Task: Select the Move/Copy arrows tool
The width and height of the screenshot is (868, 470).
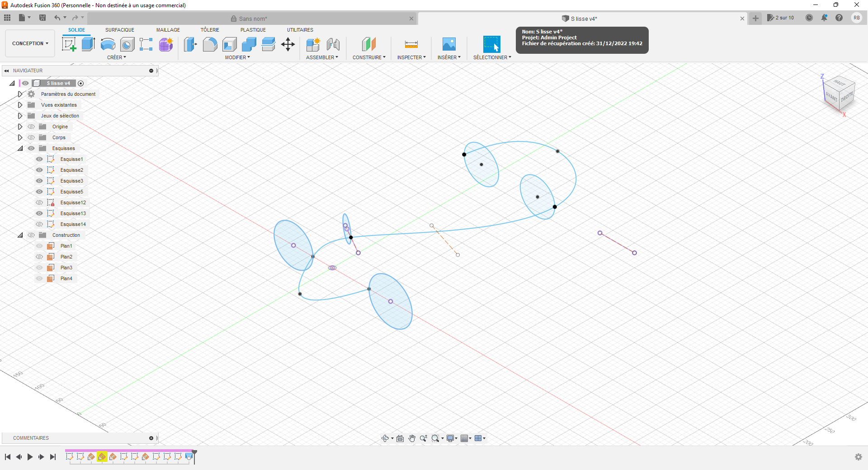Action: coord(288,44)
